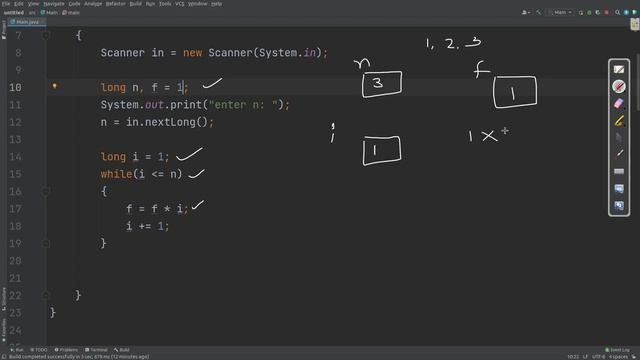Click the cursor position indicator in status bar

pyautogui.click(x=573, y=357)
